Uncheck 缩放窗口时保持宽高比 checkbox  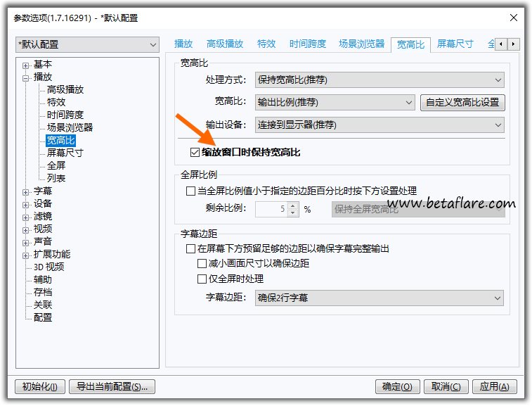tap(195, 152)
